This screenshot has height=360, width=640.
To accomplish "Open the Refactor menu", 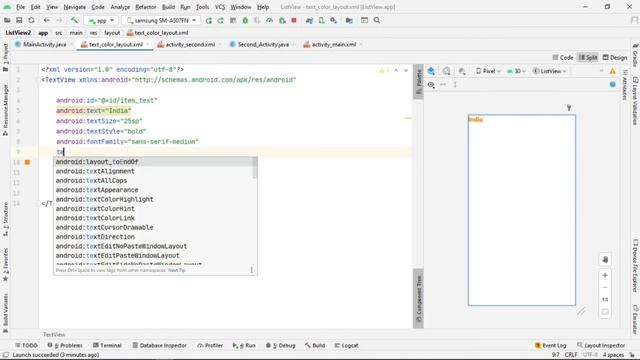I will point(146,7).
